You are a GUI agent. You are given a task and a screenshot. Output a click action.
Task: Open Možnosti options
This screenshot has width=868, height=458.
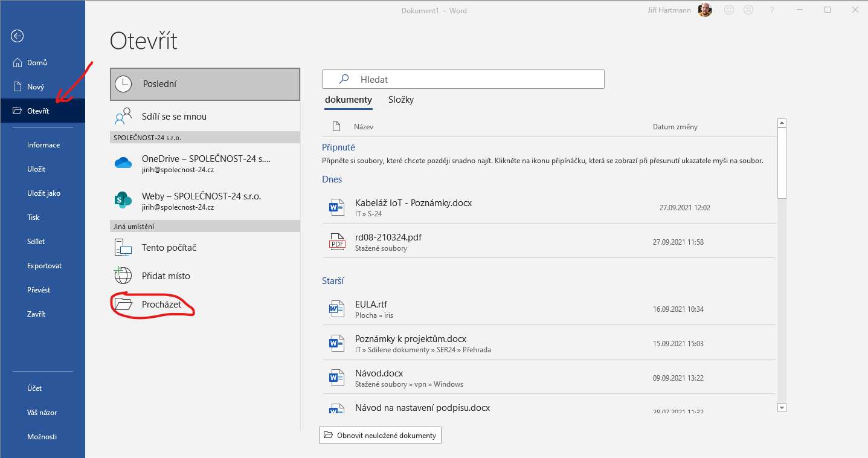pyautogui.click(x=42, y=437)
